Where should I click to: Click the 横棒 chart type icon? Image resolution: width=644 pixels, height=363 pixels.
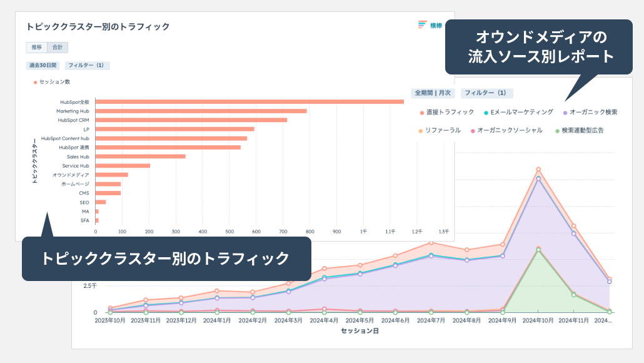click(422, 25)
